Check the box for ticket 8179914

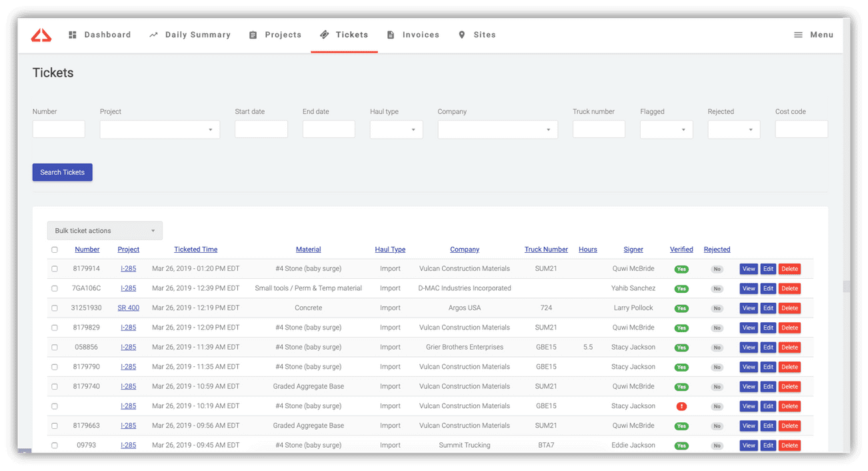(55, 269)
